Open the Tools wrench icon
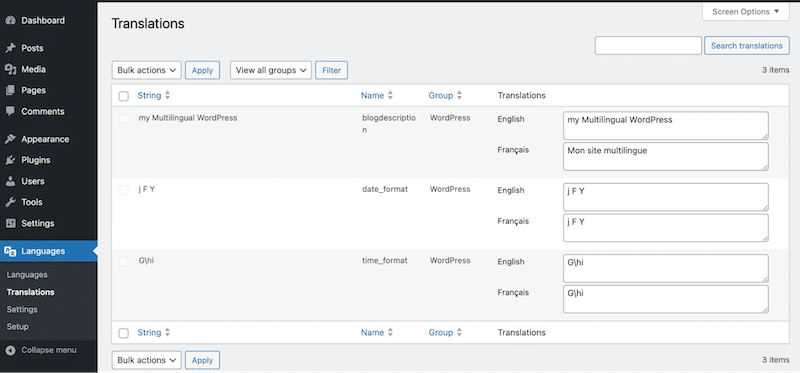The image size is (800, 373). [10, 203]
